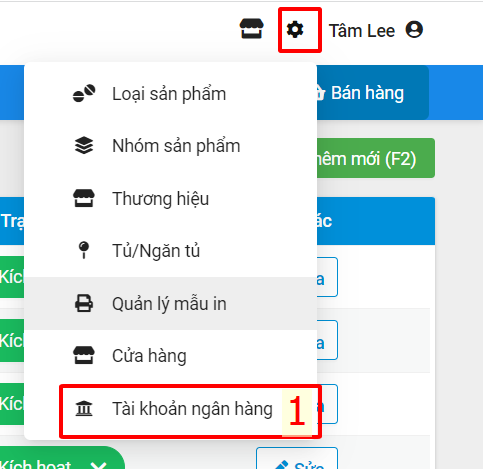Select the Loại sản phẩm menu item
Screen dimensions: 483x469
point(170,93)
